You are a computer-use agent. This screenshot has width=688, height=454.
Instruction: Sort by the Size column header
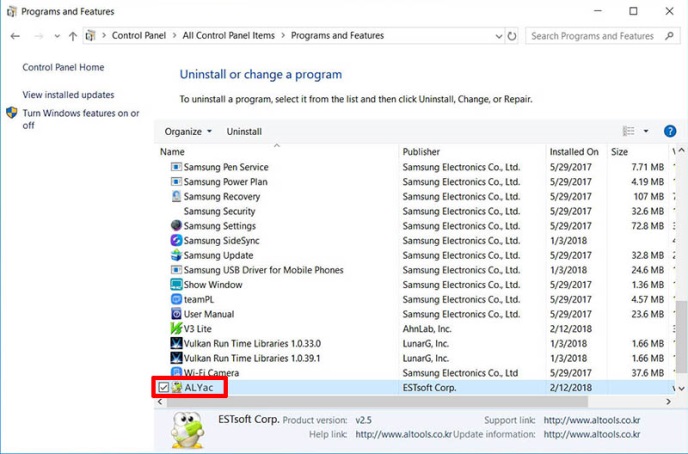tap(638, 152)
